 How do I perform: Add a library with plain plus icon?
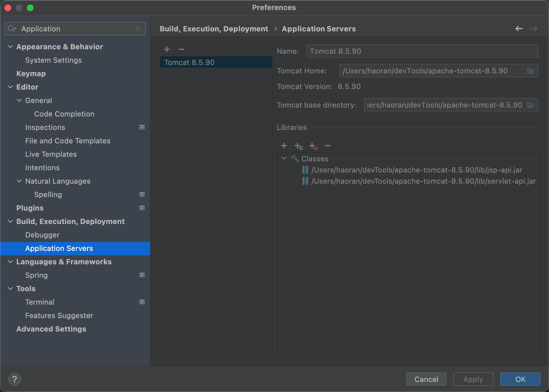[x=284, y=146]
